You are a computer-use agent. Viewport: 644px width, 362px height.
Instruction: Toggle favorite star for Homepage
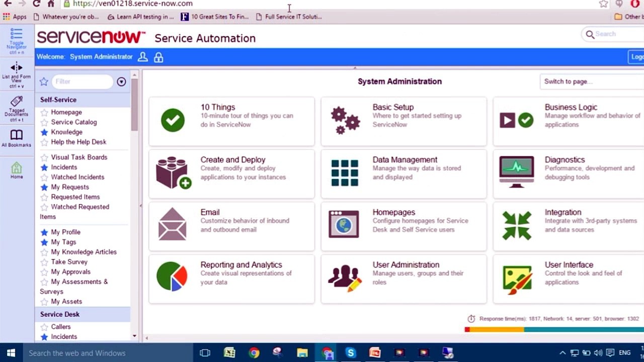pos(44,113)
